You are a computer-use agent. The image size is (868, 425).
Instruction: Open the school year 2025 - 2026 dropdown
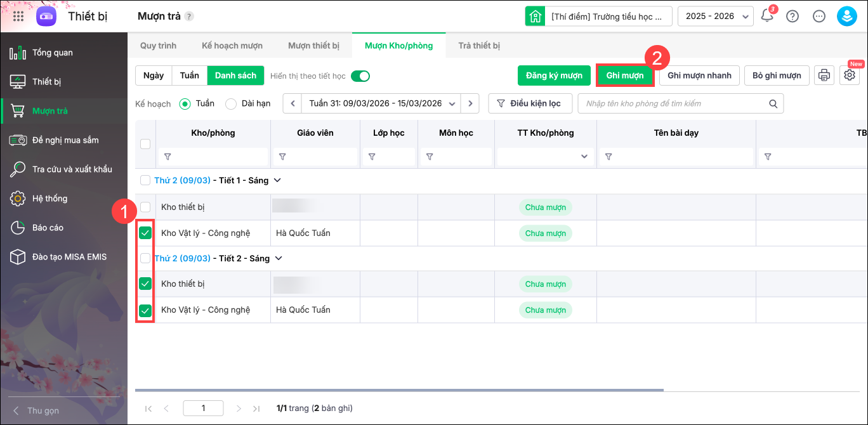(x=716, y=16)
